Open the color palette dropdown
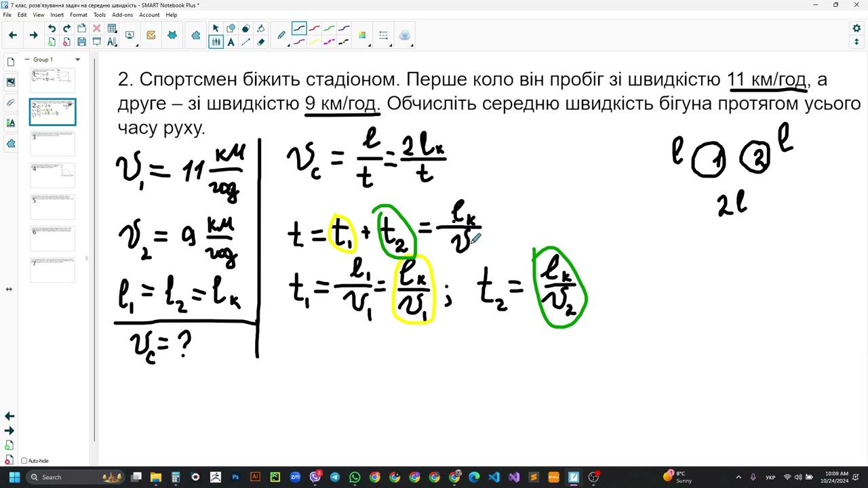868x488 pixels. click(363, 35)
